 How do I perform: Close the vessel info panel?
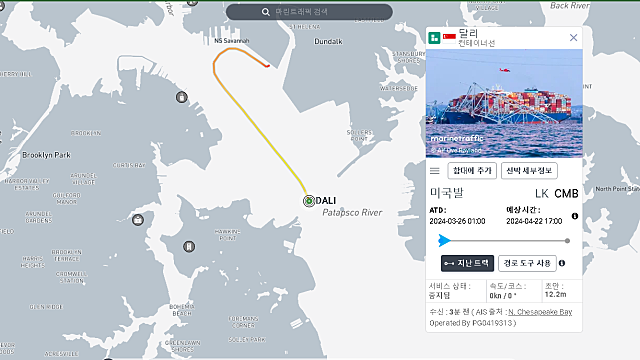pyautogui.click(x=573, y=38)
